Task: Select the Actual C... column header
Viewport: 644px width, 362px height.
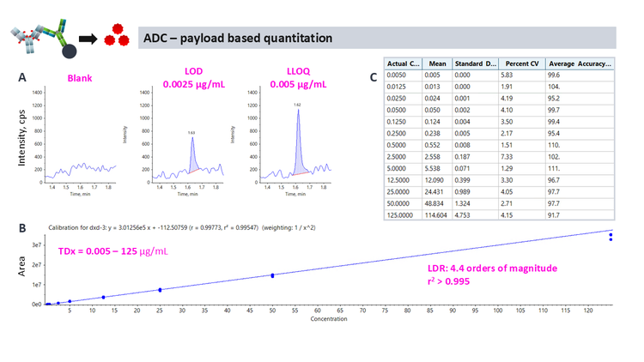Action: [404, 63]
